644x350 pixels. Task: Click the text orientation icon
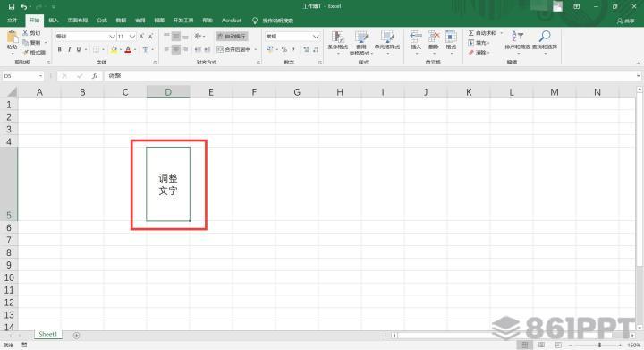tap(198, 37)
